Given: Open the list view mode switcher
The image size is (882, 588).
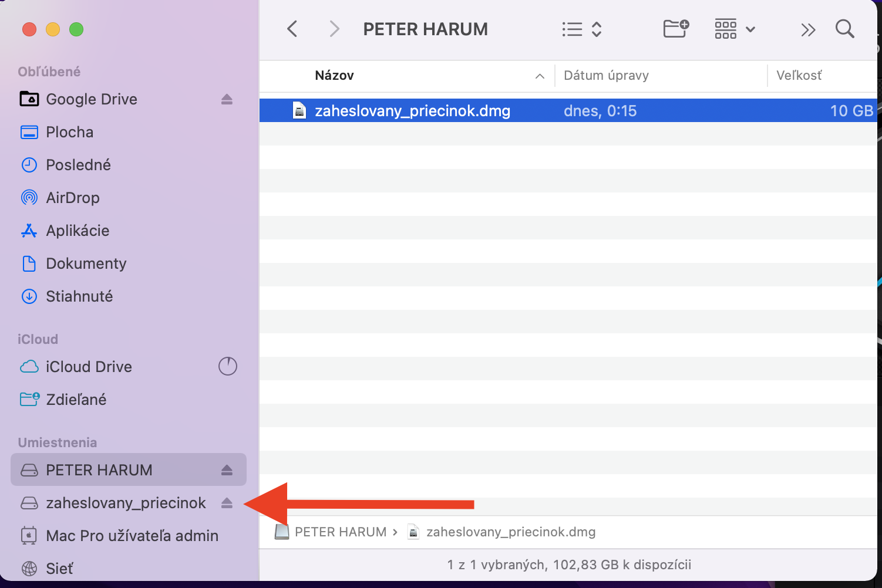Looking at the screenshot, I should click(x=581, y=29).
